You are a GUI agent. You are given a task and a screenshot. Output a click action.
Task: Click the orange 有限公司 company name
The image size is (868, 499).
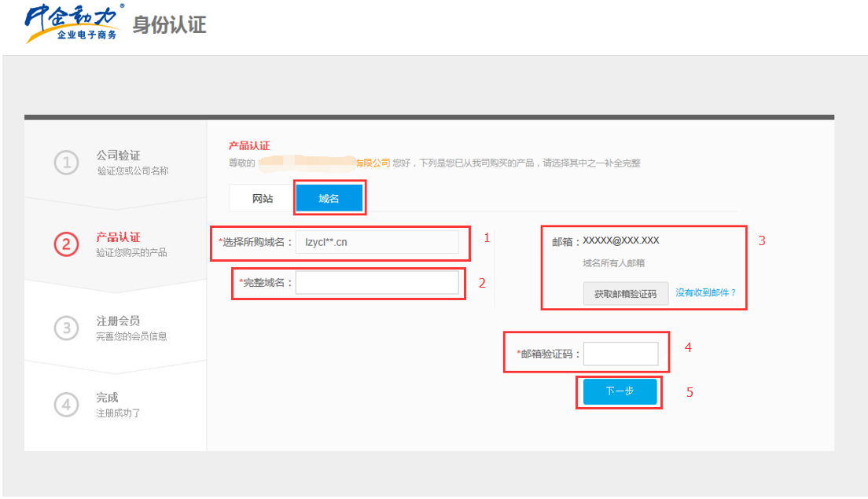point(371,163)
